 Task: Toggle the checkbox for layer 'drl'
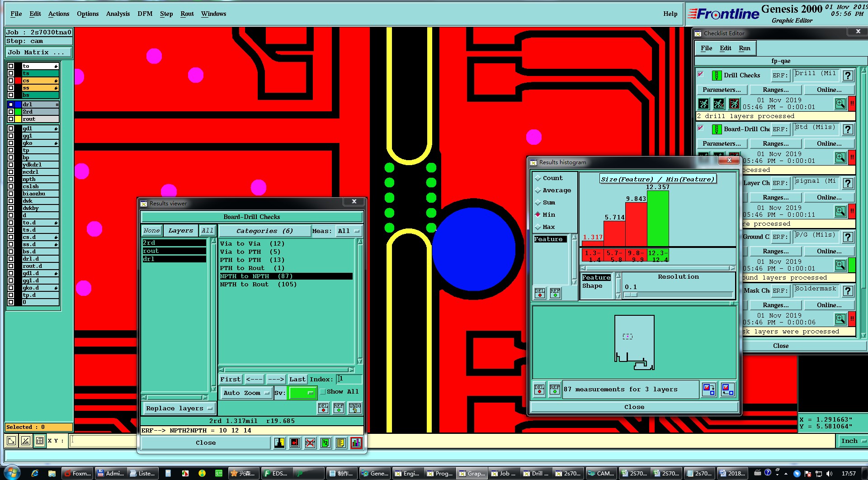coord(11,105)
